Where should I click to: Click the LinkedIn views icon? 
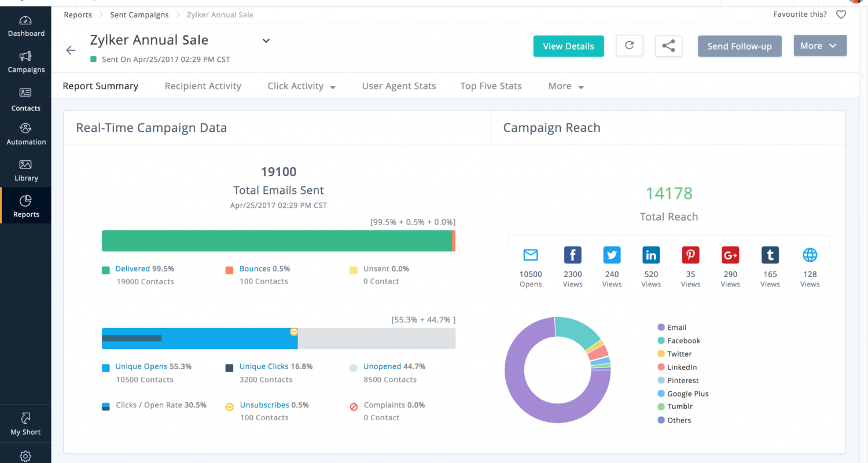[651, 255]
